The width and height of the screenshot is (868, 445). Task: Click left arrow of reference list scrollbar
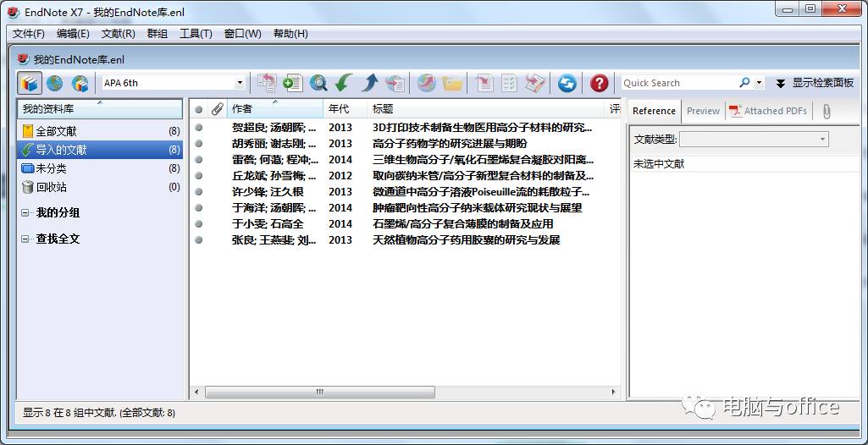[x=196, y=392]
